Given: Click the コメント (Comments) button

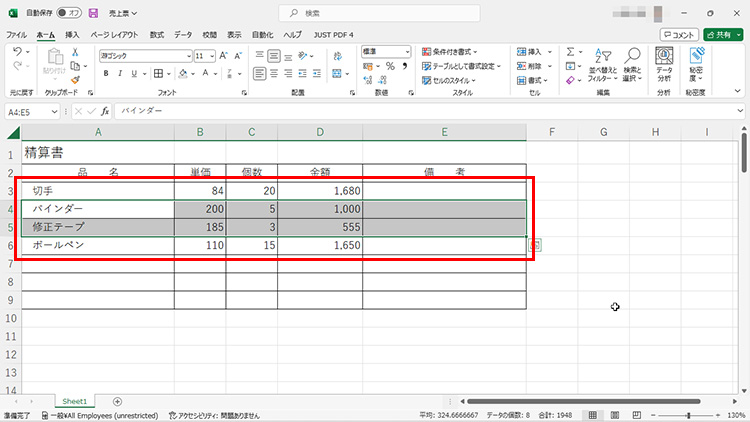Looking at the screenshot, I should pos(679,34).
